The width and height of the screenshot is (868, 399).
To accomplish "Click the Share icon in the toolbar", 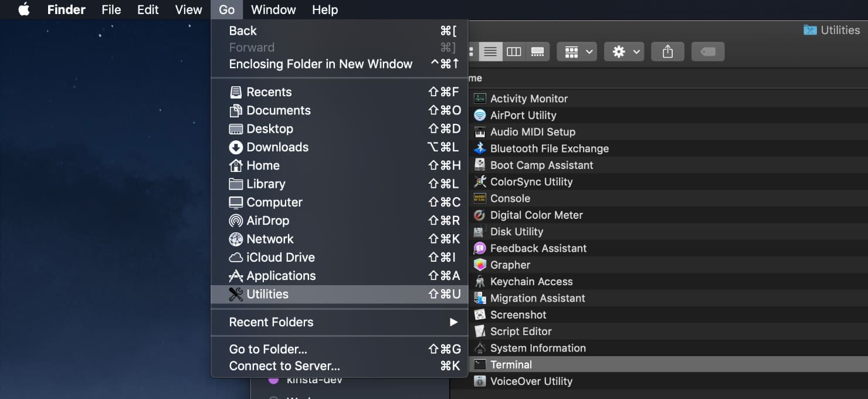I will click(x=667, y=51).
